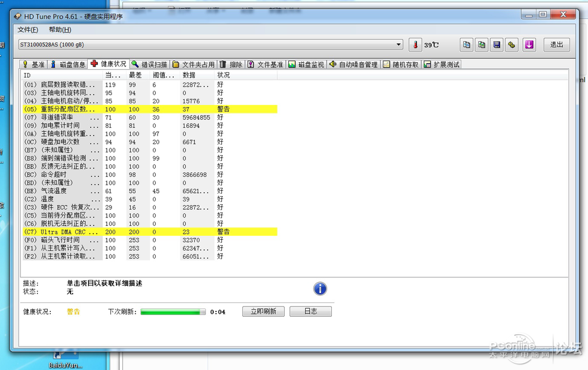Click the thermometer temperature icon
This screenshot has height=370, width=588.
point(415,45)
